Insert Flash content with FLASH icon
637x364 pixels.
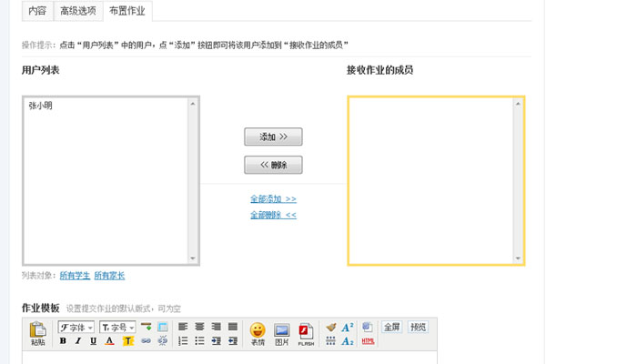(x=306, y=333)
